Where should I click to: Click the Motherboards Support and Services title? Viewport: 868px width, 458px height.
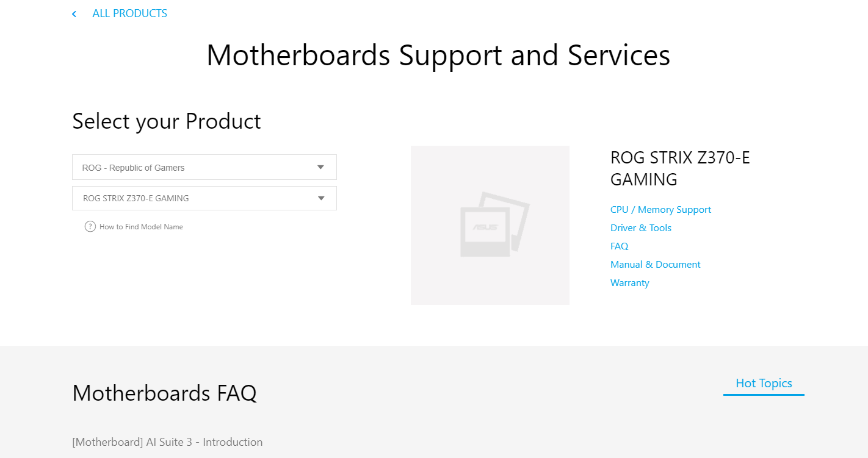tap(438, 55)
